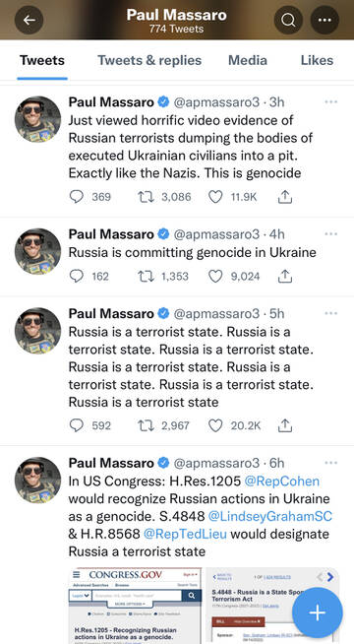Like the 'Russia is committing genocide' tweet
354x644 pixels.
[215, 276]
